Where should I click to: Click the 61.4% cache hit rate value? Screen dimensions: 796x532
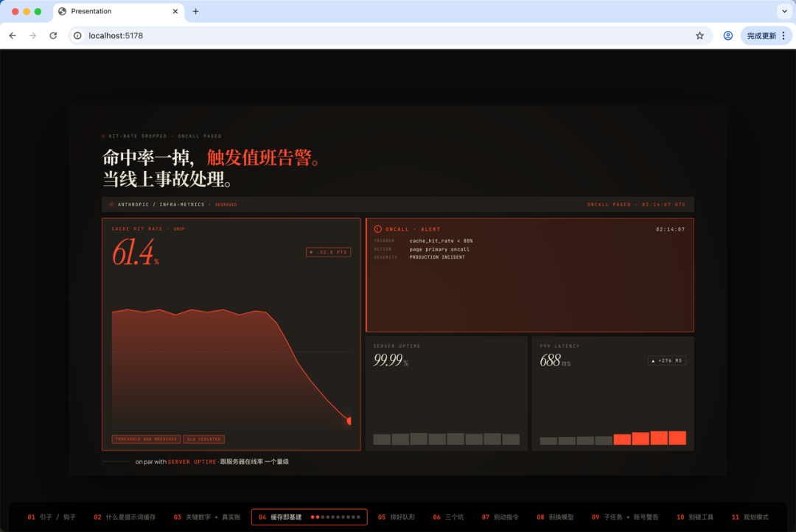136,253
